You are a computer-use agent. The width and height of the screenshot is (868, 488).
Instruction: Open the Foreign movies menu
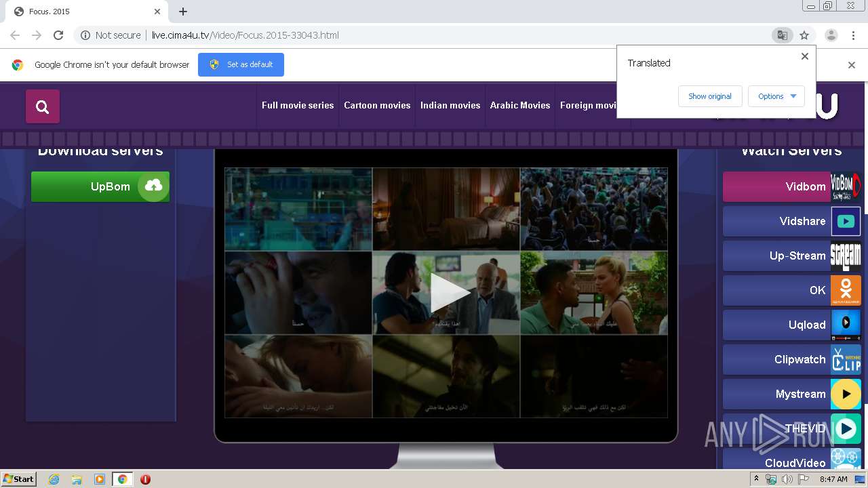click(589, 105)
